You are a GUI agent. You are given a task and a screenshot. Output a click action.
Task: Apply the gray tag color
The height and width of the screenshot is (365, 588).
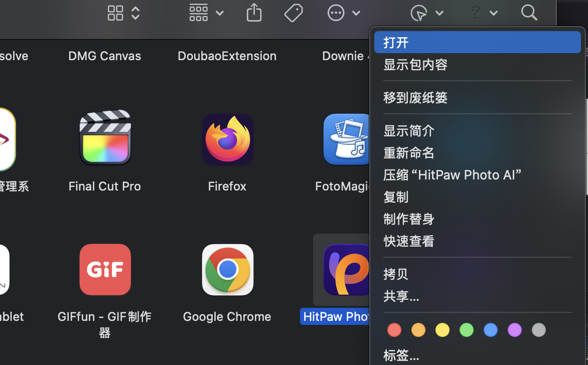pos(539,330)
